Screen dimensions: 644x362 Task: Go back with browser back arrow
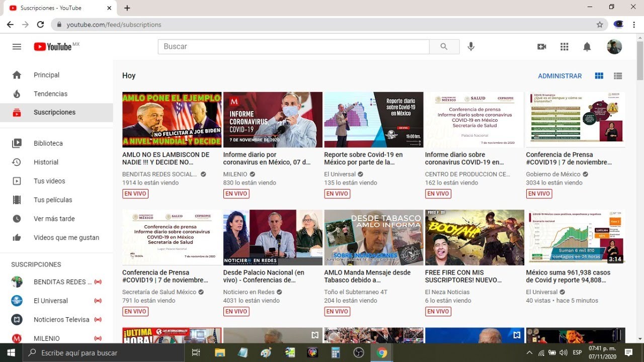(10, 25)
